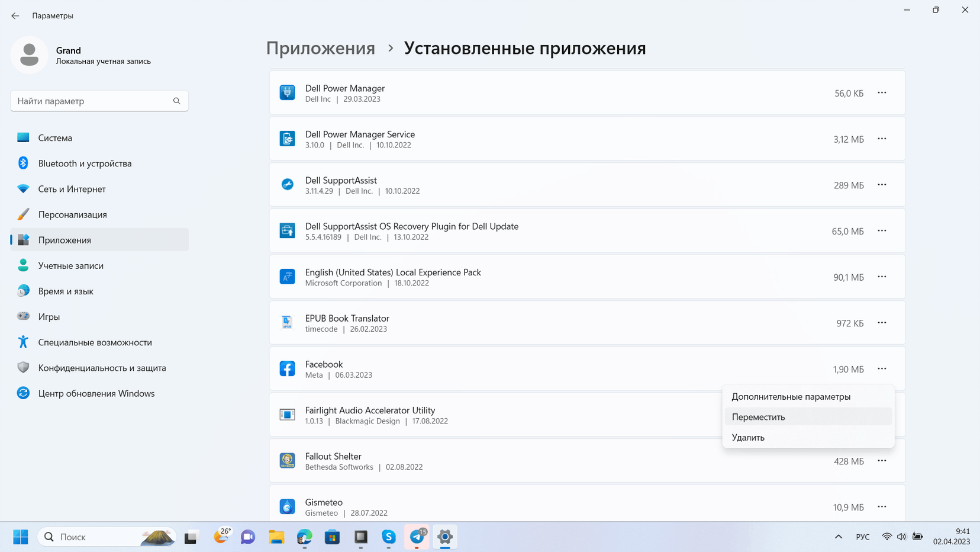Viewport: 980px width, 552px height.
Task: Open more options for EPUB Book Translator
Action: pyautogui.click(x=882, y=322)
